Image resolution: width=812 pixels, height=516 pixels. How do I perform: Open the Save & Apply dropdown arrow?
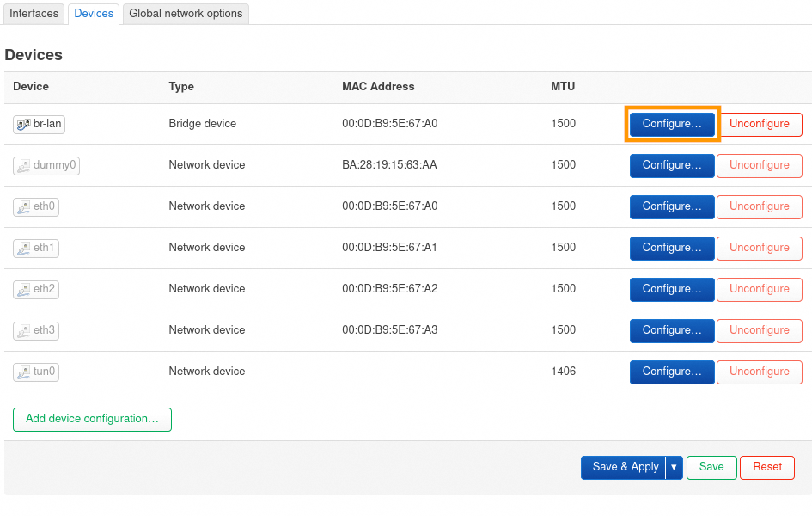coord(675,467)
